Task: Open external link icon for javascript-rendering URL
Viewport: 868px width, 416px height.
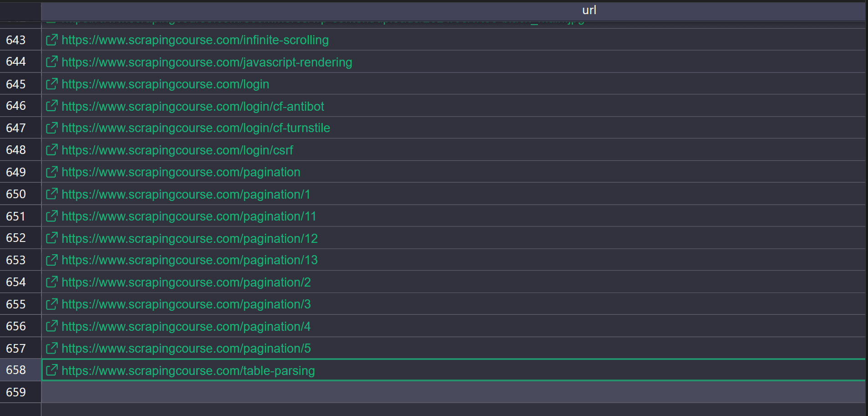Action: click(x=52, y=62)
